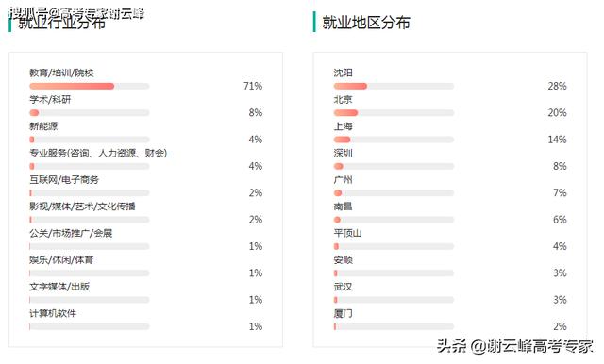Click the 头条 @谢云峰高考专家 watermark
Screen dimensions: 604x364
tap(514, 346)
